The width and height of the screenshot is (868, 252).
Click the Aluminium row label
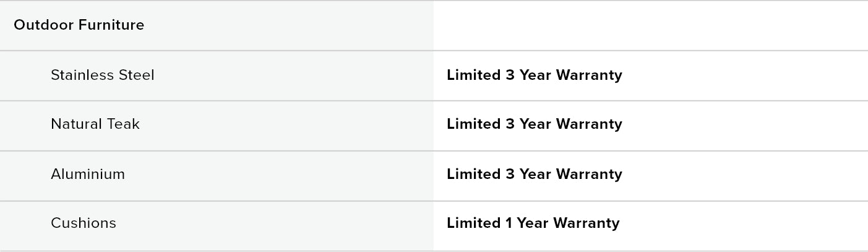pos(87,175)
